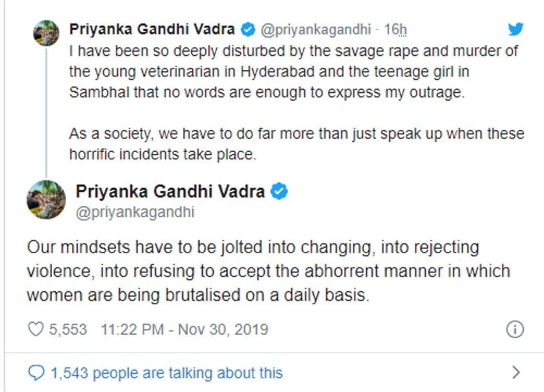This screenshot has height=392, width=544.
Task: Click the paragraph starting "As a society"
Action: tap(296, 144)
